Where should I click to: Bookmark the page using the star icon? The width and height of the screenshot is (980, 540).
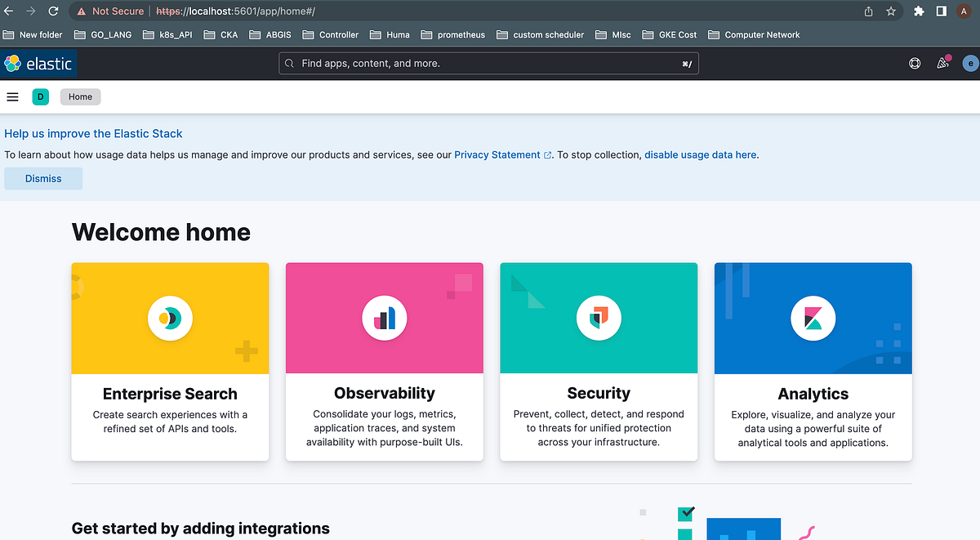890,11
